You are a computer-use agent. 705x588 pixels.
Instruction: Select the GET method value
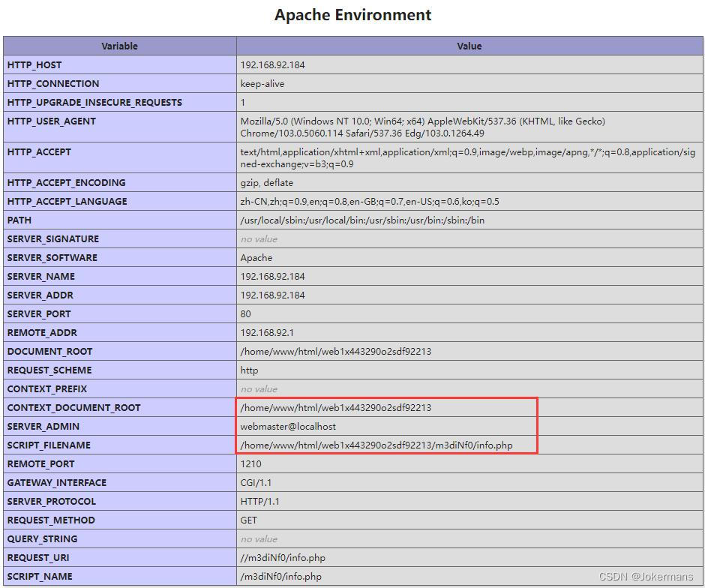coord(249,520)
